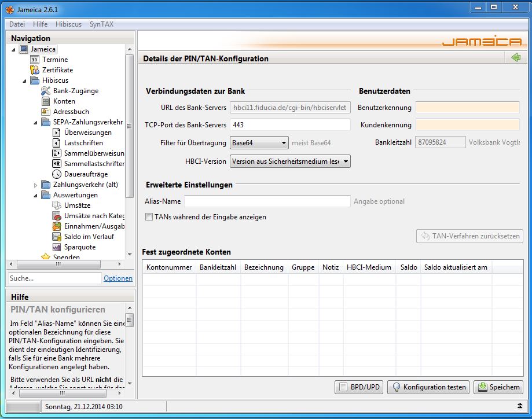532x419 pixels.
Task: Click the TCP-Port des Bank-Servers field
Action: [290, 125]
